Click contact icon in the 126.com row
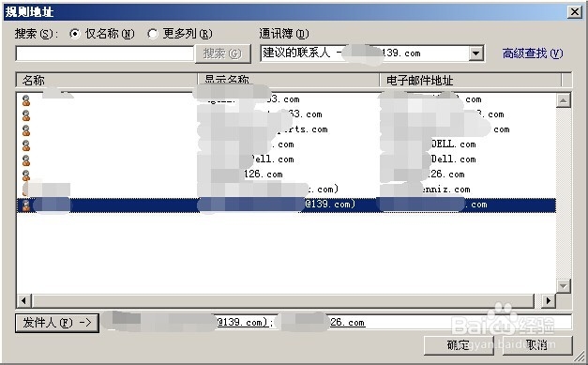This screenshot has width=588, height=365. click(26, 175)
